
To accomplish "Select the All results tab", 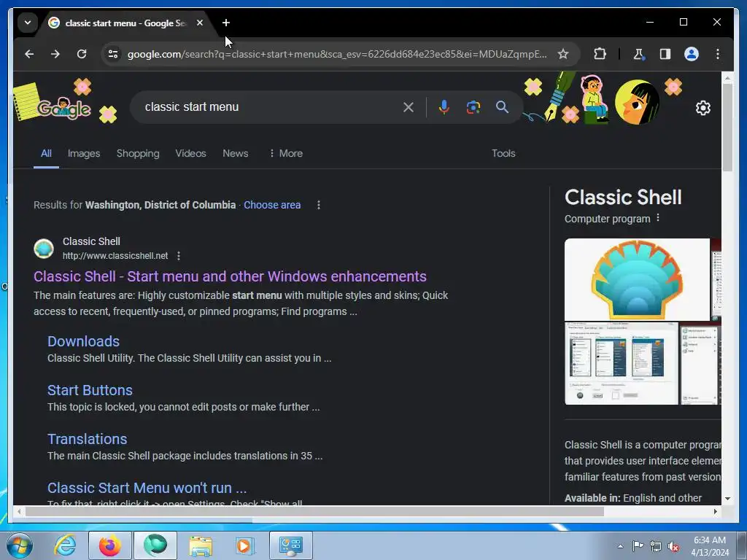I will (46, 153).
